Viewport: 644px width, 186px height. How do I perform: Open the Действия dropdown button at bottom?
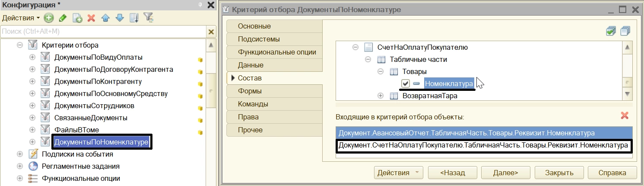399,173
